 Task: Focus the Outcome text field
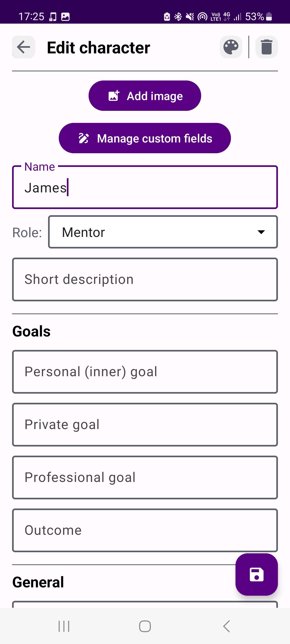pos(145,530)
